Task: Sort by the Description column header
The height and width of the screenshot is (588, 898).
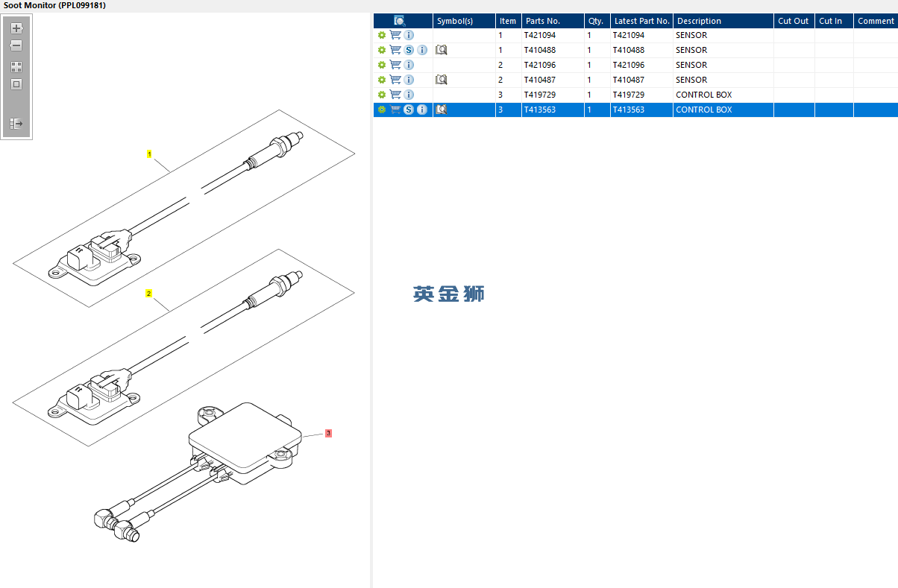Action: pos(723,21)
